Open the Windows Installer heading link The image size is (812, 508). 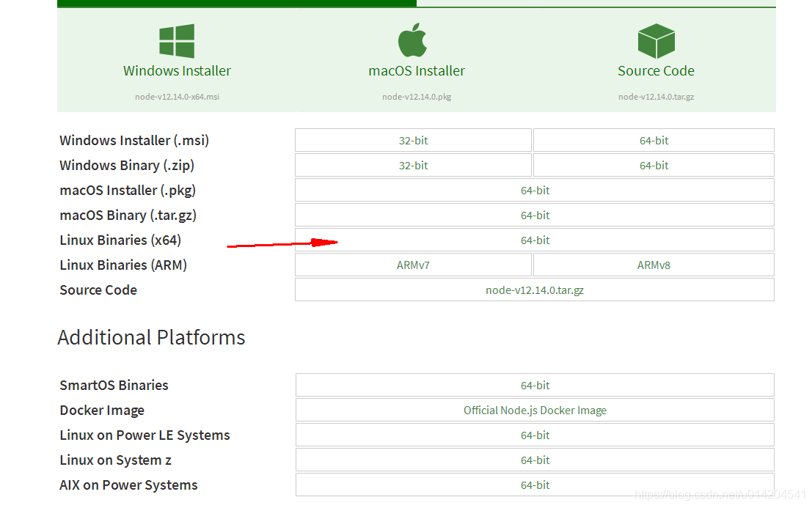click(x=177, y=71)
